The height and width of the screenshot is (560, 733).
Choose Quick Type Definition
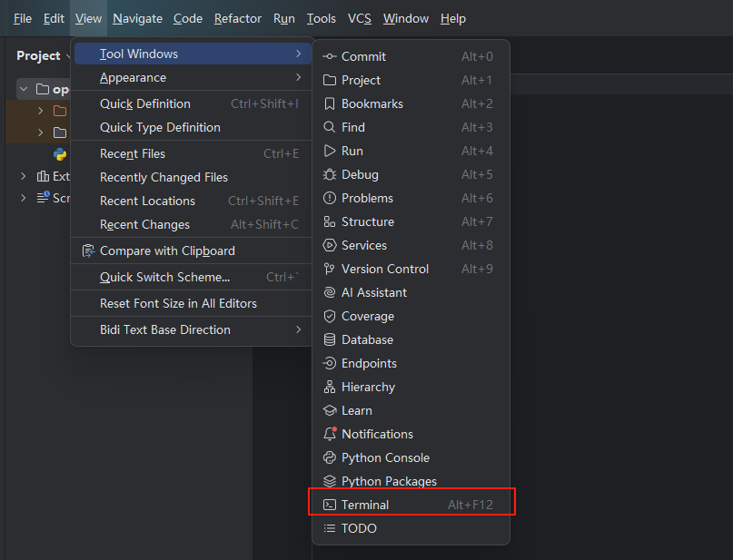pyautogui.click(x=193, y=127)
